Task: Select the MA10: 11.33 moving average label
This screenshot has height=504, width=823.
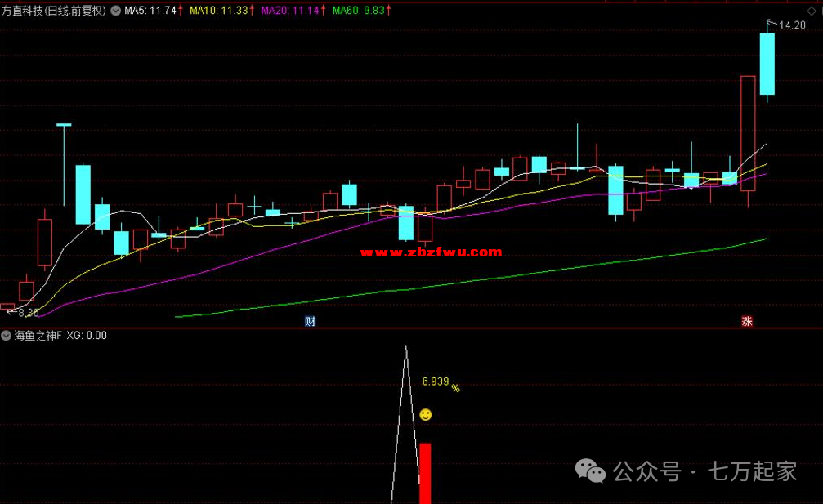Action: point(218,11)
